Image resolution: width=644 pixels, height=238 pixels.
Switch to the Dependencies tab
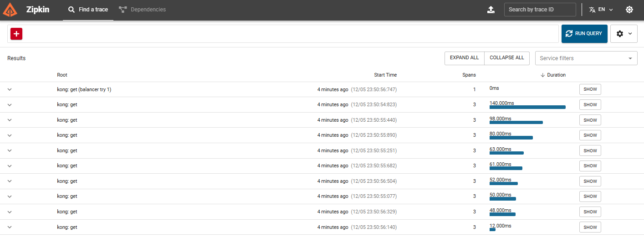click(142, 10)
